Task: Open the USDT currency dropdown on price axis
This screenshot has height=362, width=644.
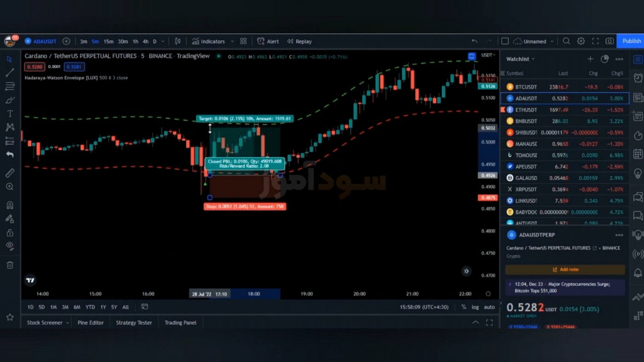Action: click(488, 55)
